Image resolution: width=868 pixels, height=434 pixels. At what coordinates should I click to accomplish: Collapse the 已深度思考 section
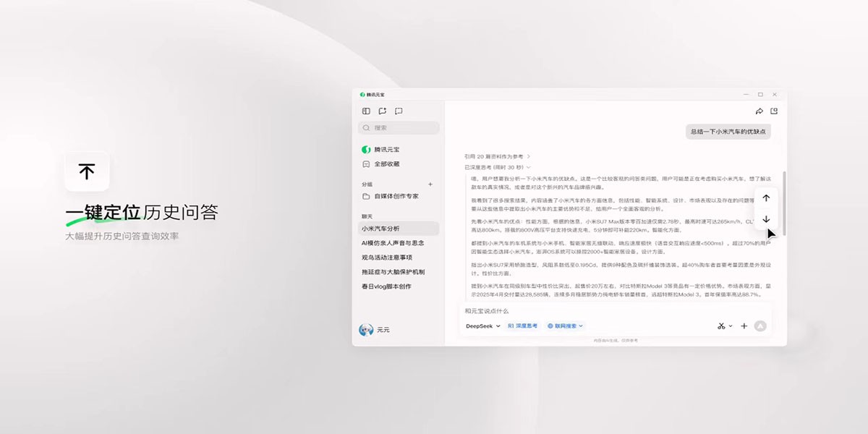pyautogui.click(x=498, y=167)
